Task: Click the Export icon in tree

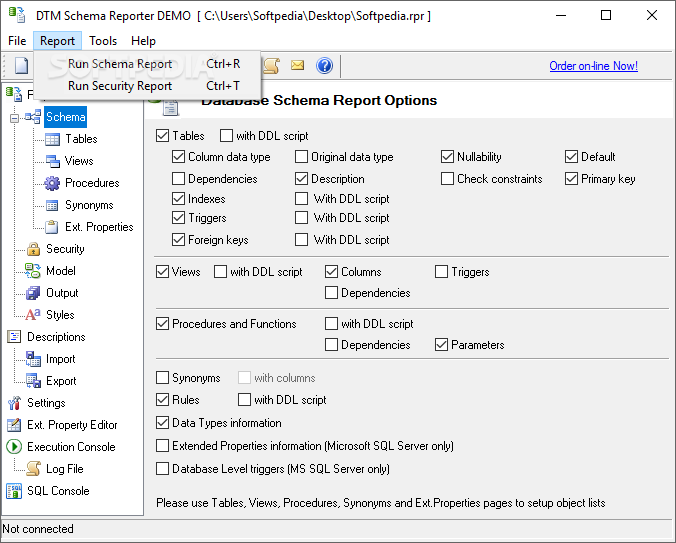Action: (x=33, y=381)
